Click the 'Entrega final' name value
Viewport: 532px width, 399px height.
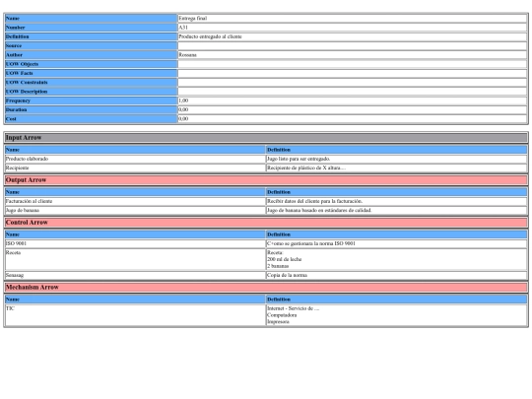192,19
